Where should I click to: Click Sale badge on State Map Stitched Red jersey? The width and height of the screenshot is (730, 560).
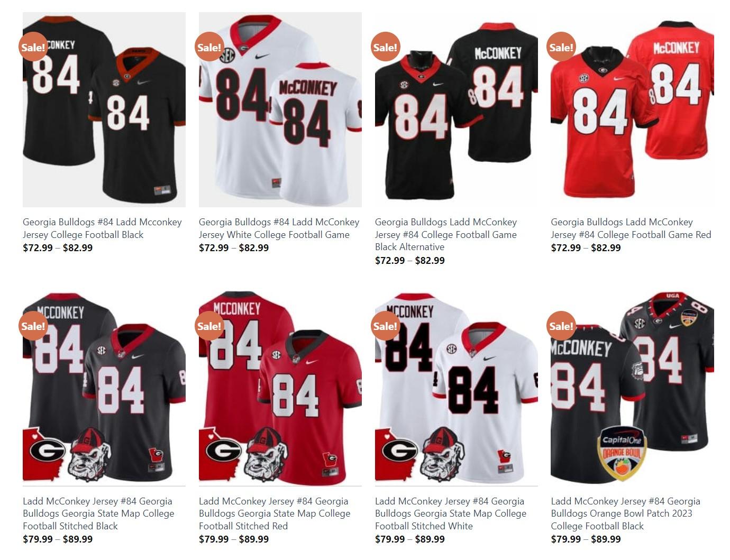point(209,326)
